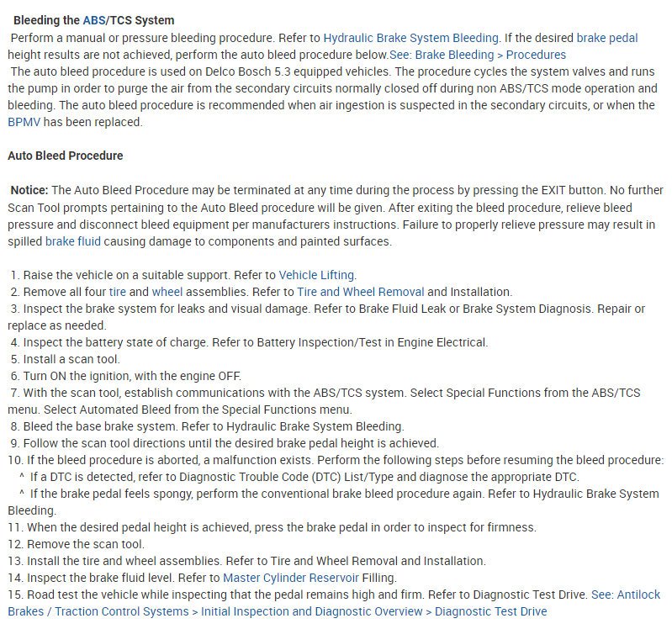The width and height of the screenshot is (672, 629).
Task: Click the Auto Bleed Procedure heading
Action: click(x=65, y=156)
